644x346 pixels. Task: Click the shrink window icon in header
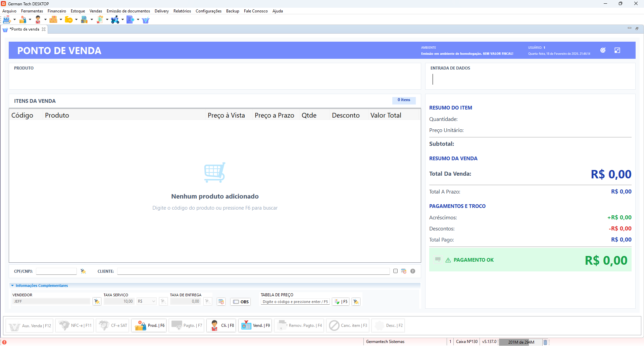click(x=617, y=50)
